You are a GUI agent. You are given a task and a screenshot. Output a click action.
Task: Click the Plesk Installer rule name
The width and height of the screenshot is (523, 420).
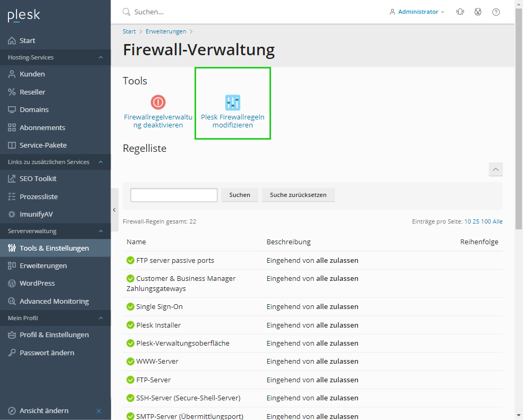click(158, 325)
